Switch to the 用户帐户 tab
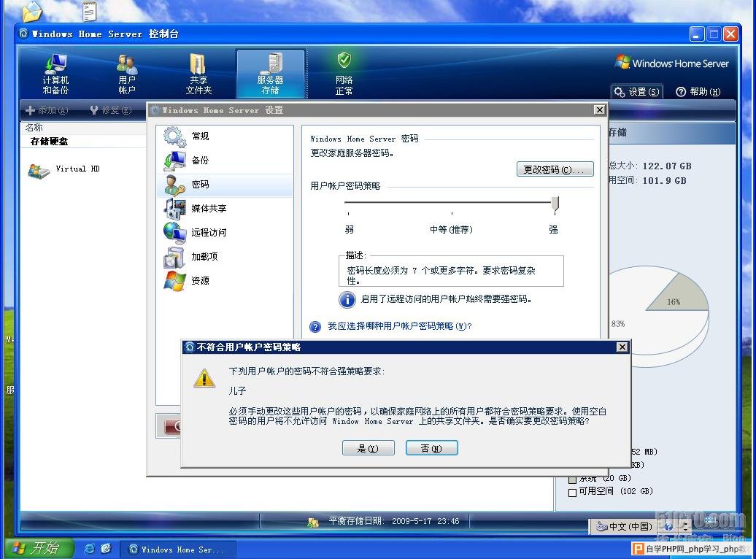This screenshot has height=559, width=756. tap(127, 74)
